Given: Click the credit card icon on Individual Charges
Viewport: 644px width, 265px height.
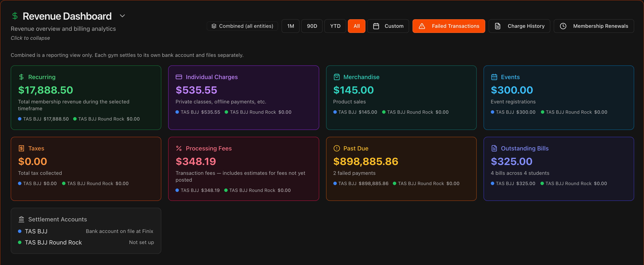Looking at the screenshot, I should coord(179,77).
